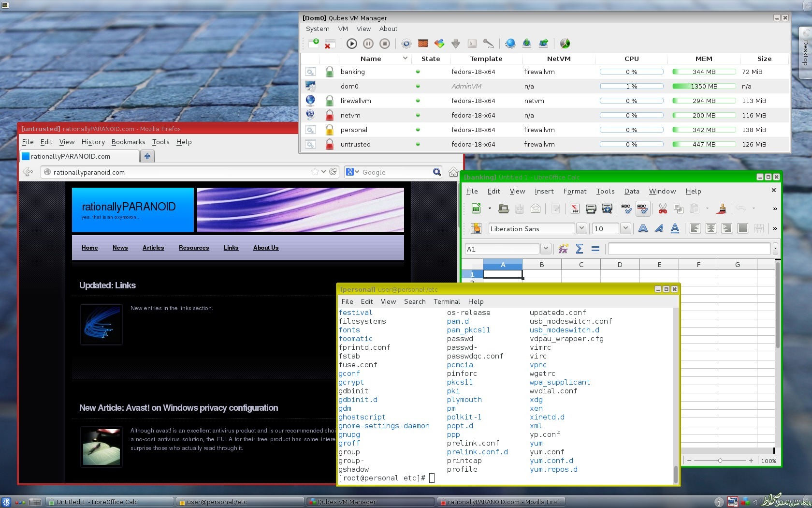This screenshot has height=508, width=812.
Task: Toggle bold formatting in Calc
Action: [x=643, y=228]
